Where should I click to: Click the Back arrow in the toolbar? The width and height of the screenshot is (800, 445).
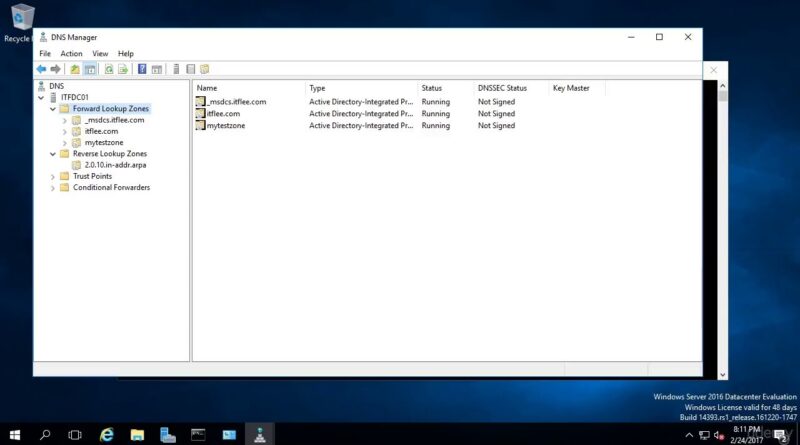click(41, 69)
